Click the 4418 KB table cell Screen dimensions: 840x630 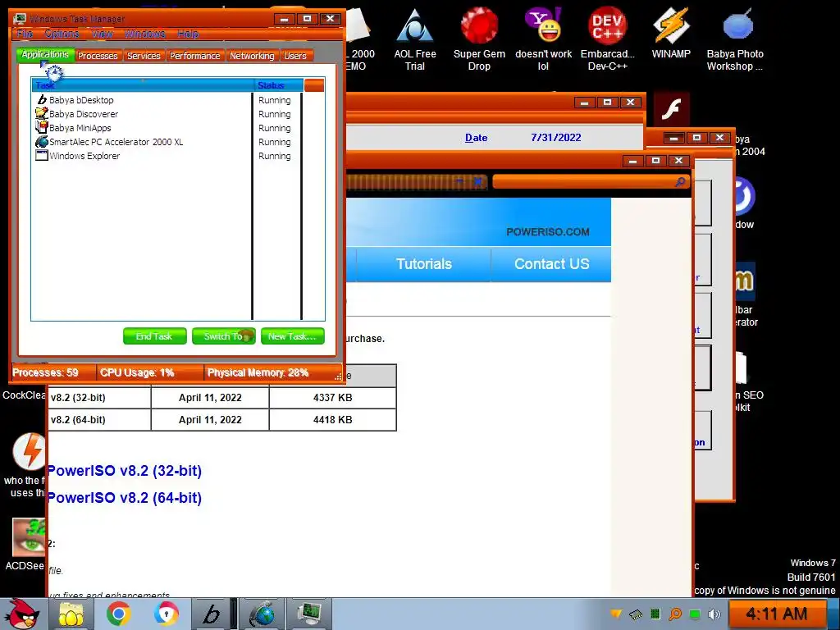coord(333,419)
